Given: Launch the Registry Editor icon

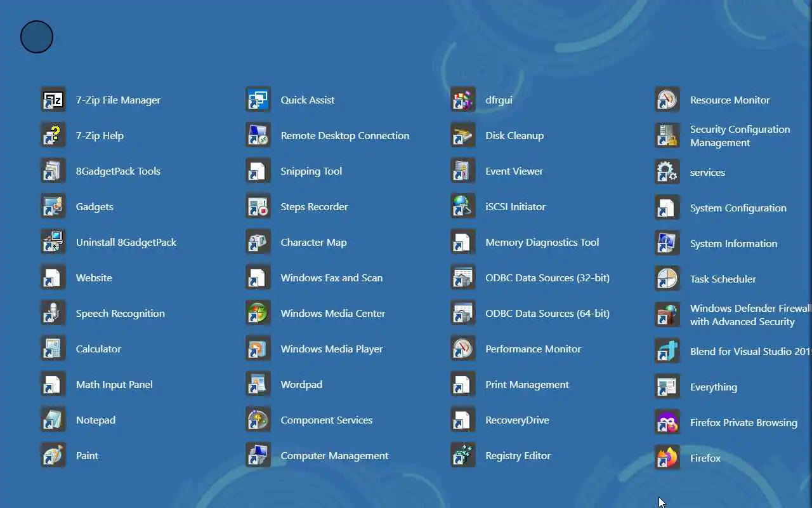Looking at the screenshot, I should pyautogui.click(x=463, y=455).
